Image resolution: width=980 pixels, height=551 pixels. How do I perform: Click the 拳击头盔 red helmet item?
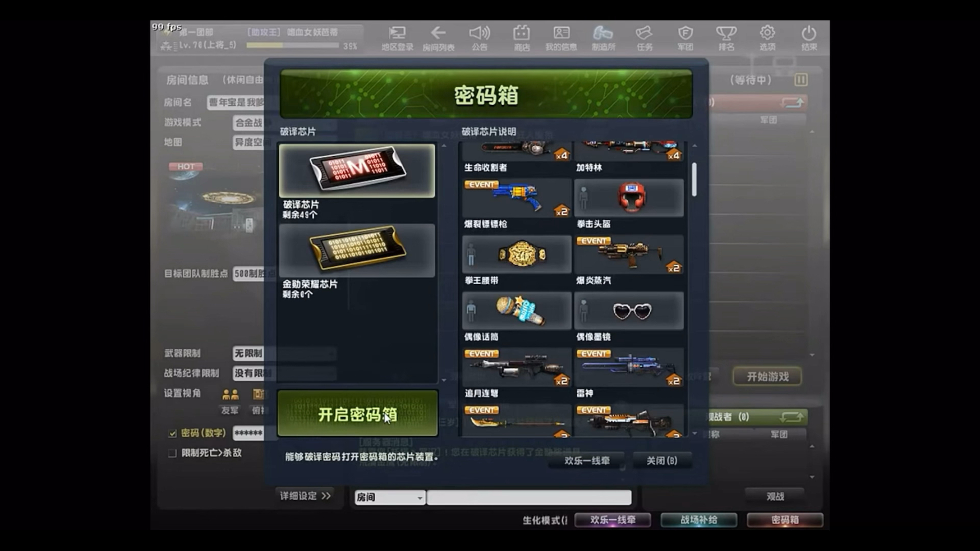pyautogui.click(x=629, y=198)
